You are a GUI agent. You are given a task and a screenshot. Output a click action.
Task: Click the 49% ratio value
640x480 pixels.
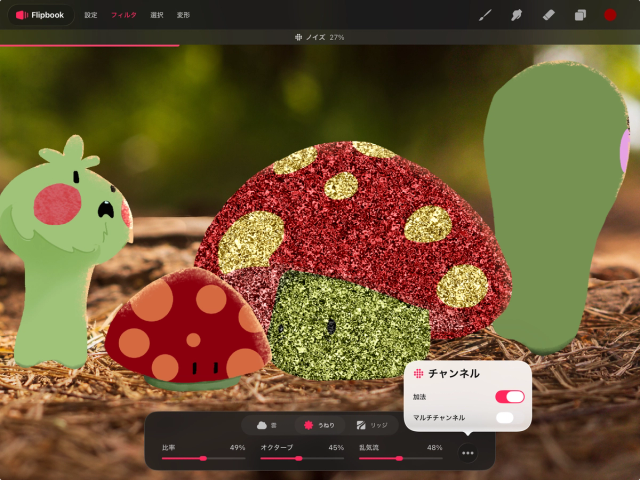pyautogui.click(x=237, y=448)
